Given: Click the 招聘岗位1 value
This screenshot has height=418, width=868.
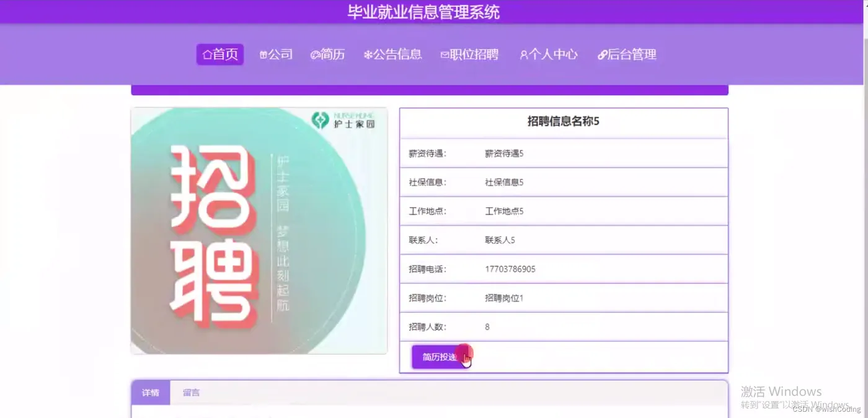Looking at the screenshot, I should 504,298.
